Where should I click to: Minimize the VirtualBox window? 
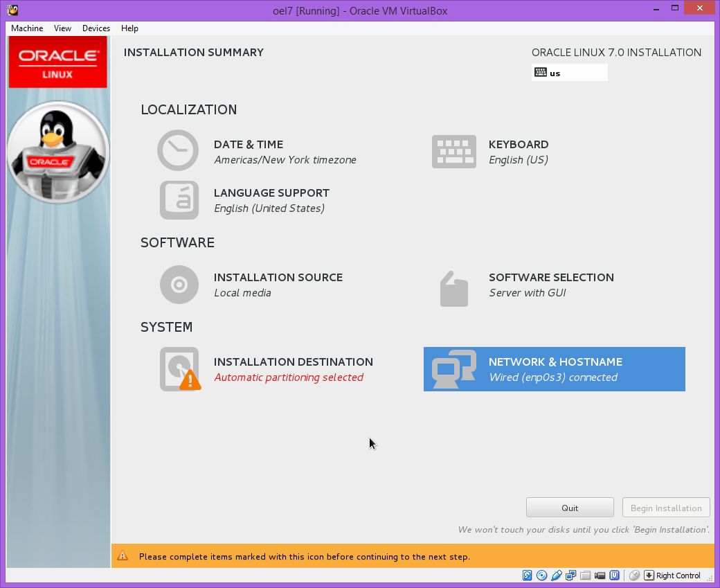coord(656,9)
